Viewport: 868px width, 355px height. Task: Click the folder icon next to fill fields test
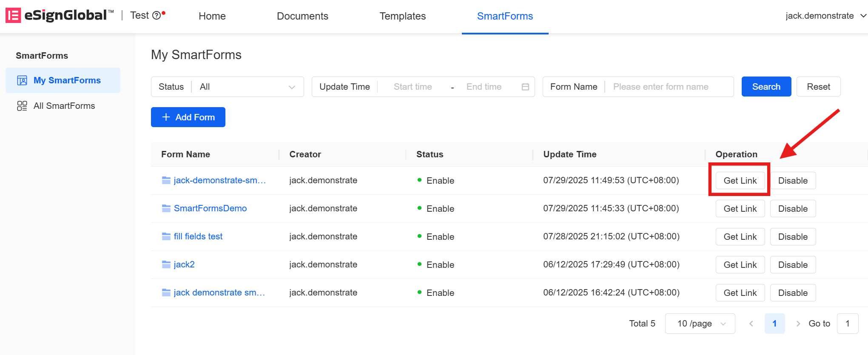[166, 236]
